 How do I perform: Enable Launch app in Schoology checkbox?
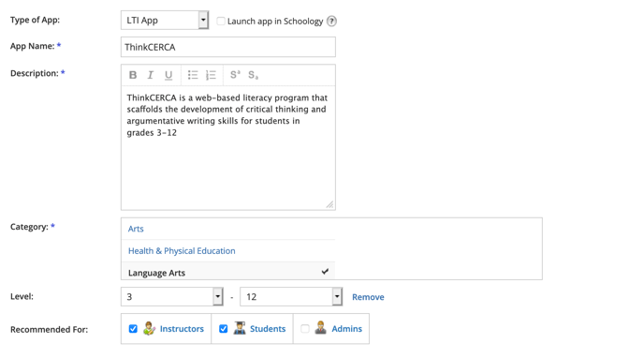pyautogui.click(x=221, y=21)
